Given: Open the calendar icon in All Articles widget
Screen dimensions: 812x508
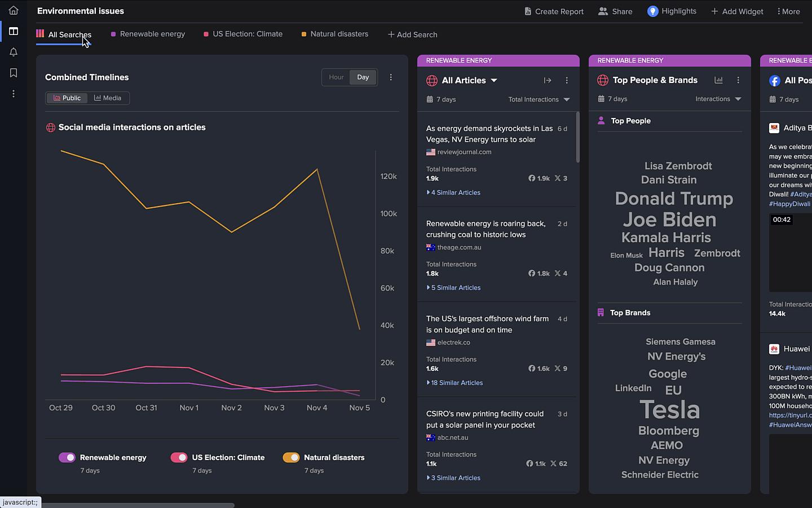Looking at the screenshot, I should point(430,99).
